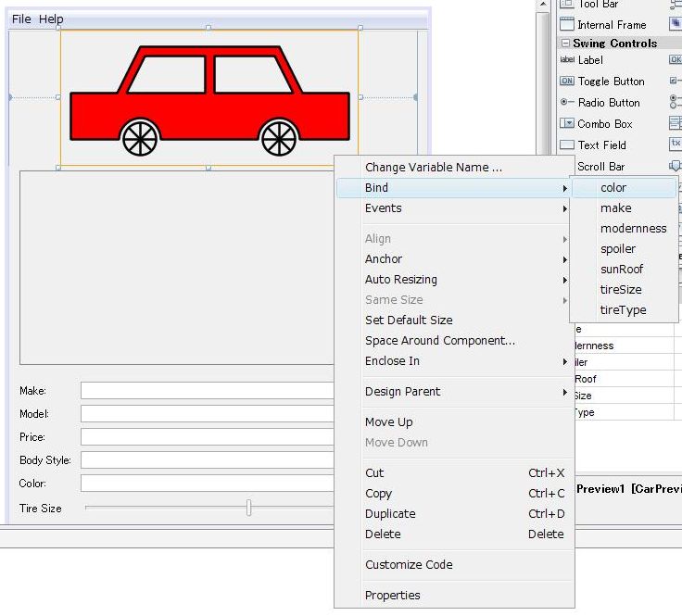
Task: Click the Make text field
Action: 206,391
